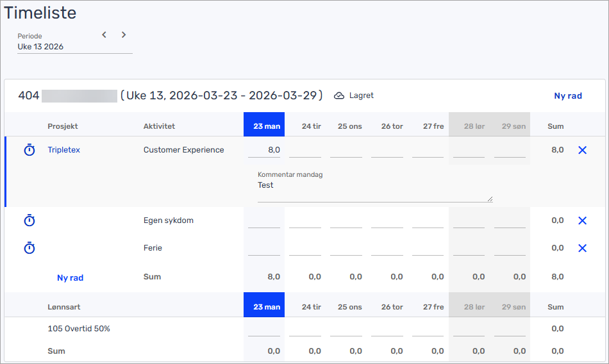This screenshot has height=364, width=609.
Task: Start the timer on Egen sykdom row
Action: 29,220
